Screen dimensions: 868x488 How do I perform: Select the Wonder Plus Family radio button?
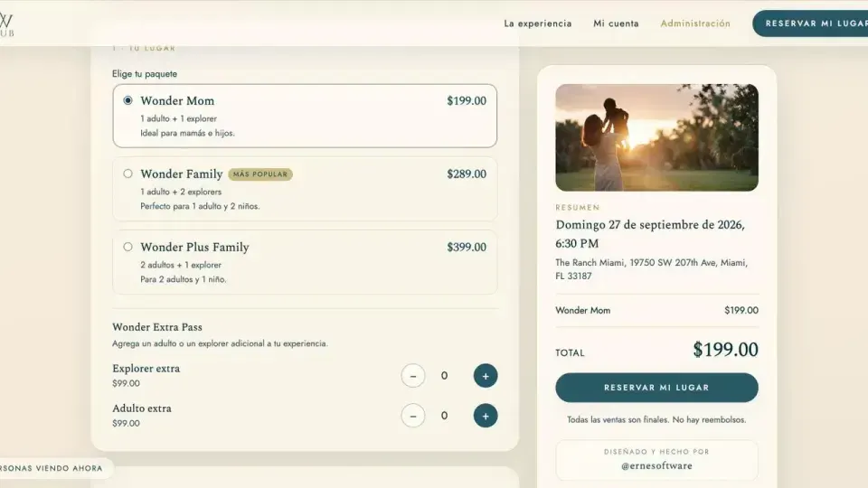(127, 247)
